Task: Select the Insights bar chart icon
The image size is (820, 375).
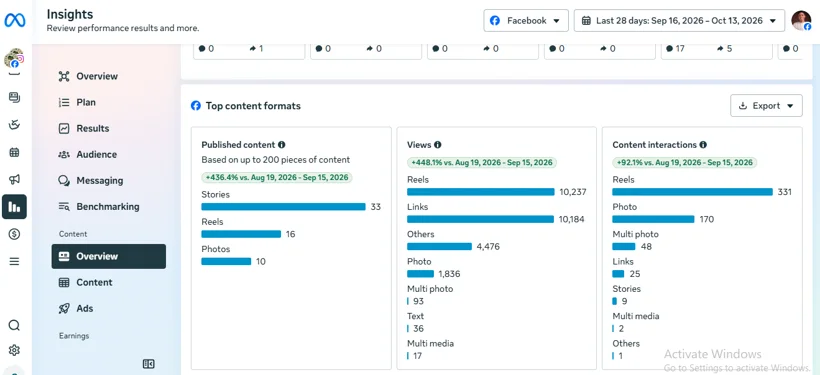Action: click(14, 207)
